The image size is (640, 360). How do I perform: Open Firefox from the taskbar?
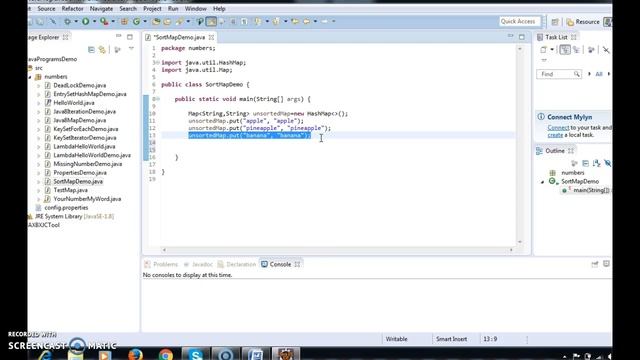(x=135, y=354)
